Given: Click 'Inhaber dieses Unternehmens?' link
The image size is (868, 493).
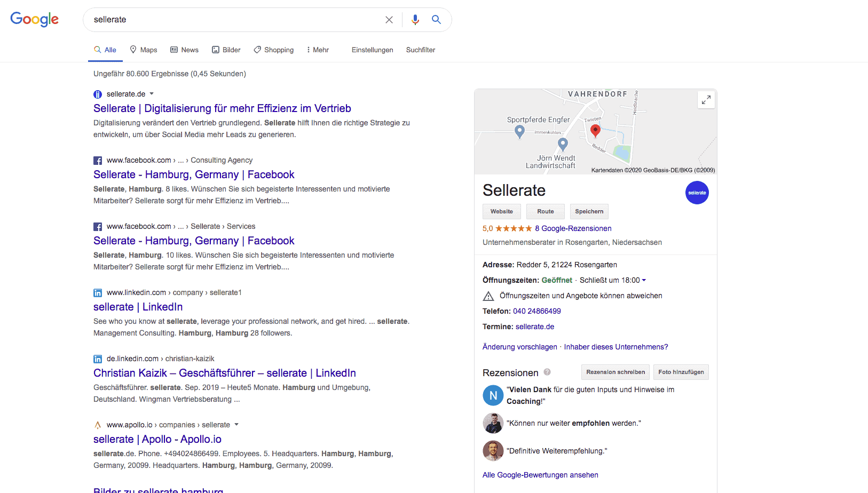Looking at the screenshot, I should pyautogui.click(x=616, y=347).
